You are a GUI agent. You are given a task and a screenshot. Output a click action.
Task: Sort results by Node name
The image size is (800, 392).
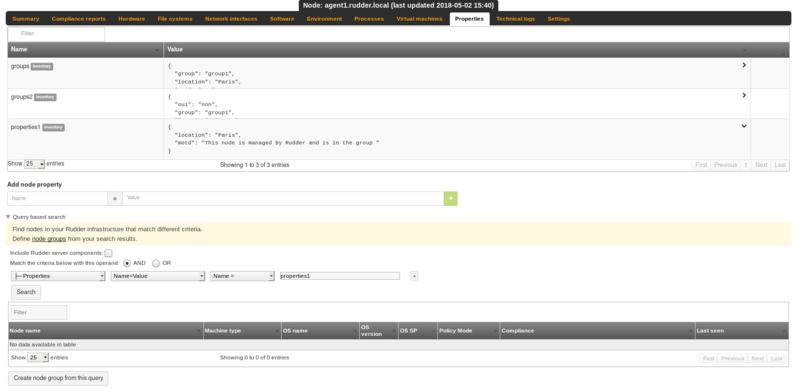point(106,331)
